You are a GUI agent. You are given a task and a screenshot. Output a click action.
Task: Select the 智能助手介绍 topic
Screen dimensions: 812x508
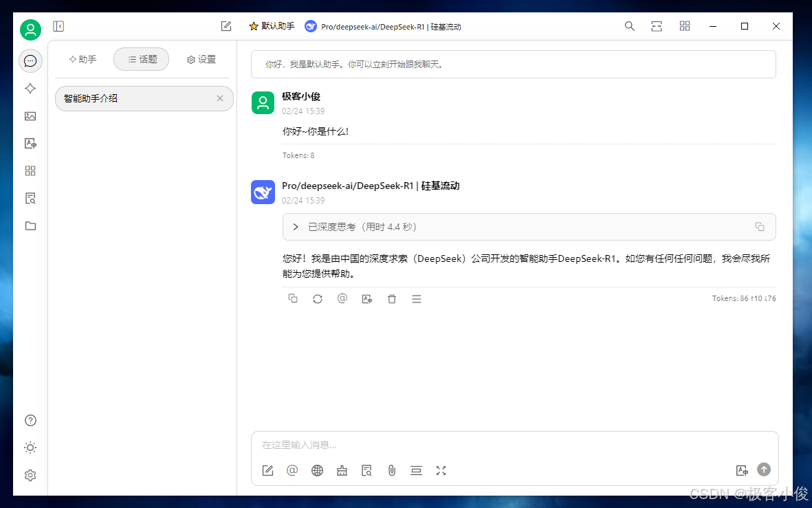tap(144, 98)
